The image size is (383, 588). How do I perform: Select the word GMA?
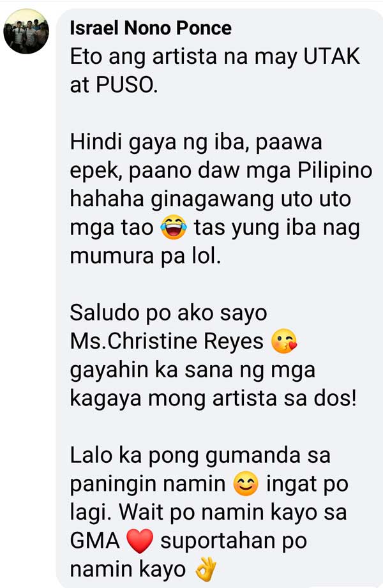point(95,541)
